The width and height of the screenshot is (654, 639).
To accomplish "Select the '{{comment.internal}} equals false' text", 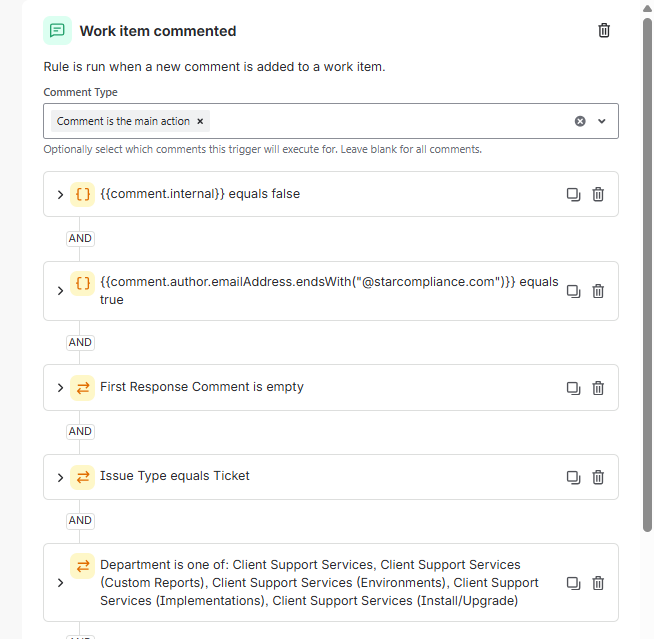I will pyautogui.click(x=200, y=194).
